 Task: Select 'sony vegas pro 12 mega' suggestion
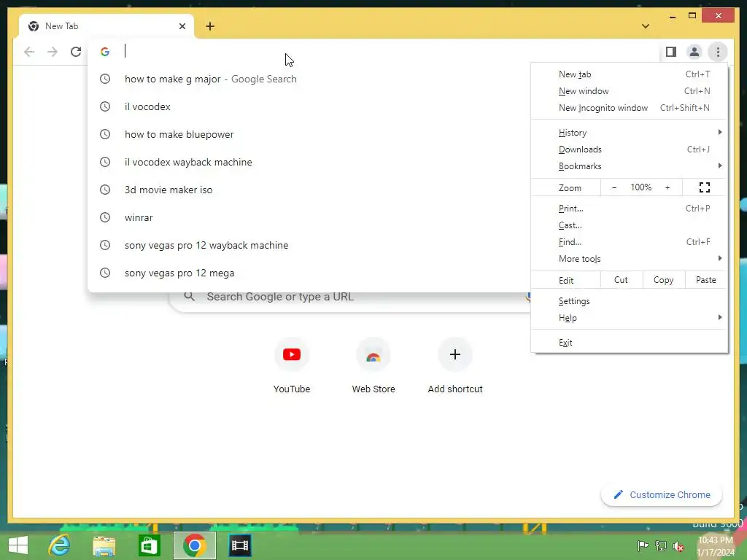point(309,273)
